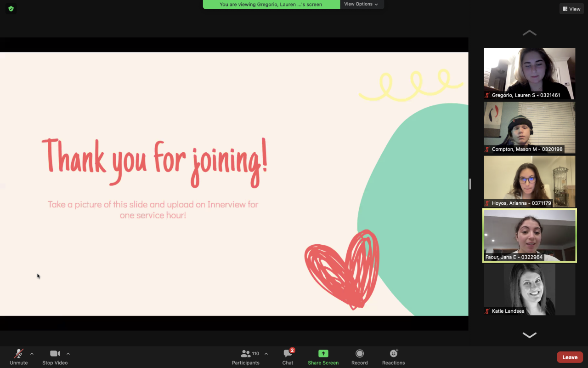Click the participant count 110

(255, 354)
